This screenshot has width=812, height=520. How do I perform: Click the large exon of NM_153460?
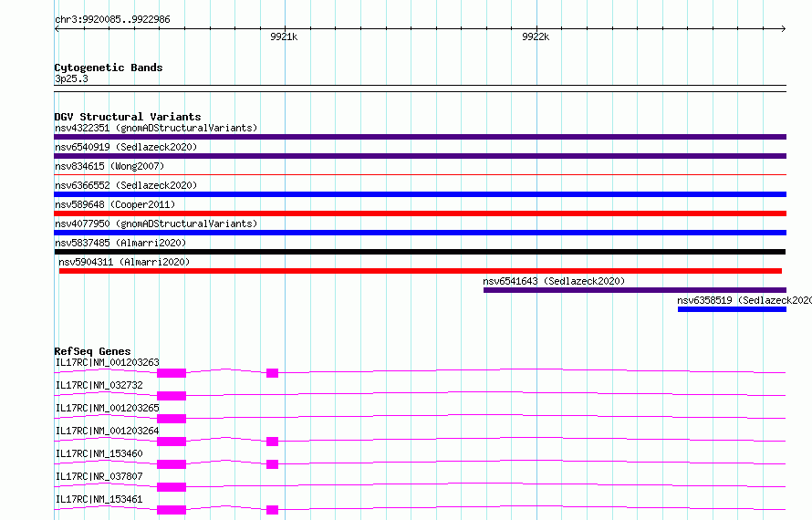pyautogui.click(x=172, y=464)
